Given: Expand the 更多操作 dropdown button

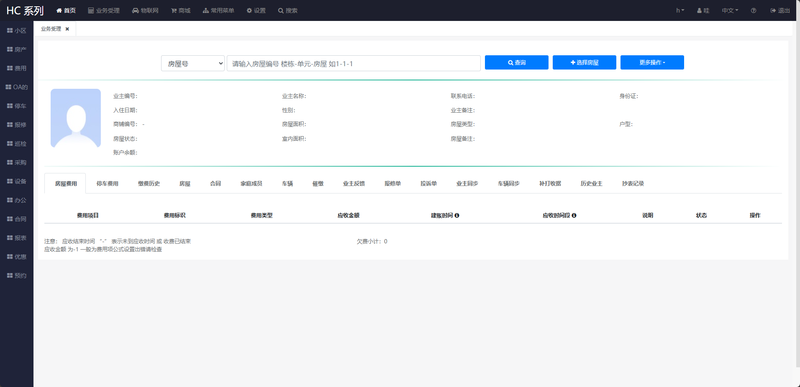Looking at the screenshot, I should pyautogui.click(x=652, y=63).
